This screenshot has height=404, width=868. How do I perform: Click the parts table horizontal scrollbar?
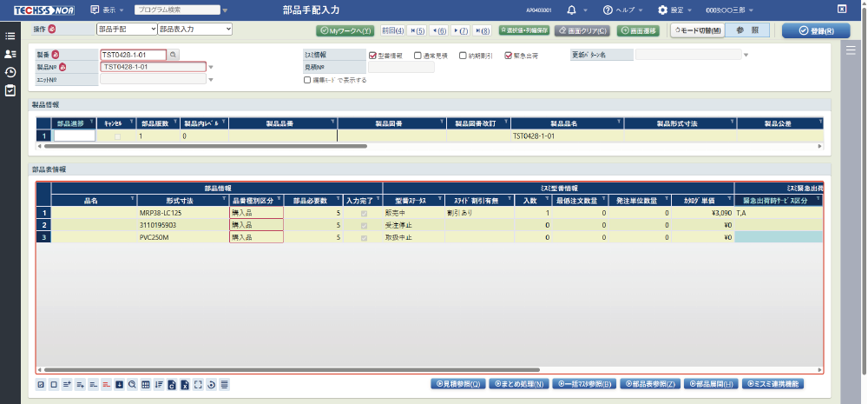tap(292, 369)
